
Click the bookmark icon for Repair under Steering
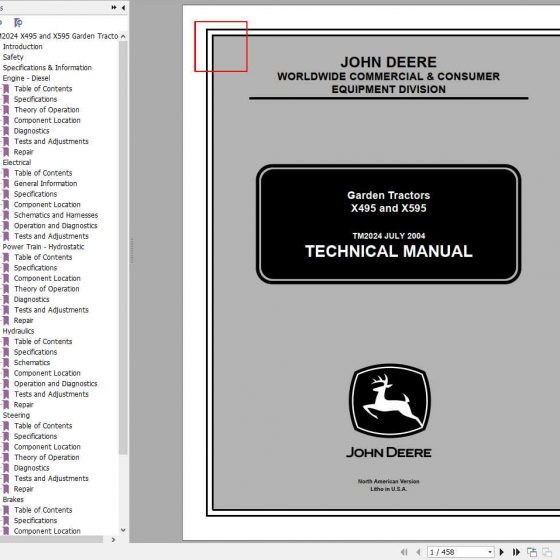[6, 489]
